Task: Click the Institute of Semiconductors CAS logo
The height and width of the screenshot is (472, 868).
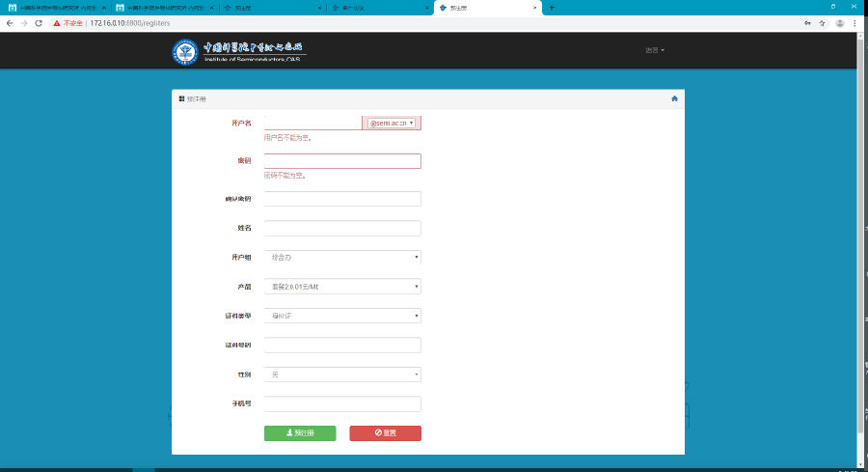Action: [238, 51]
